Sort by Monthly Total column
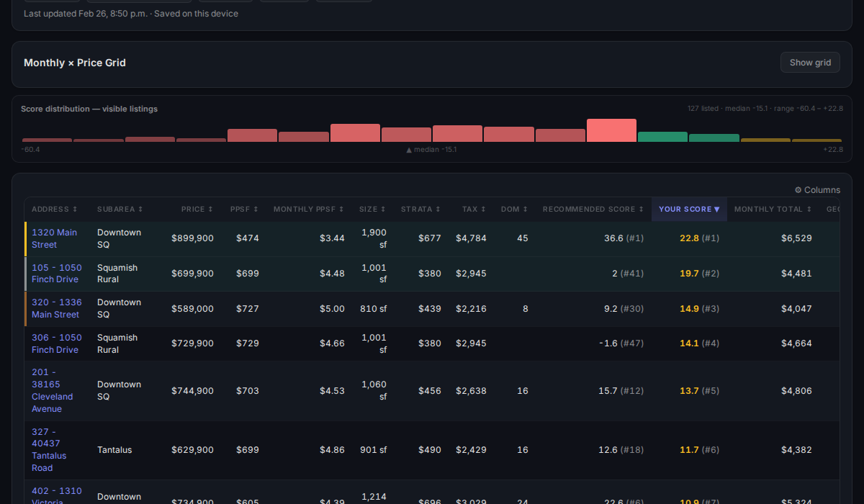This screenshot has height=504, width=864. [x=773, y=210]
